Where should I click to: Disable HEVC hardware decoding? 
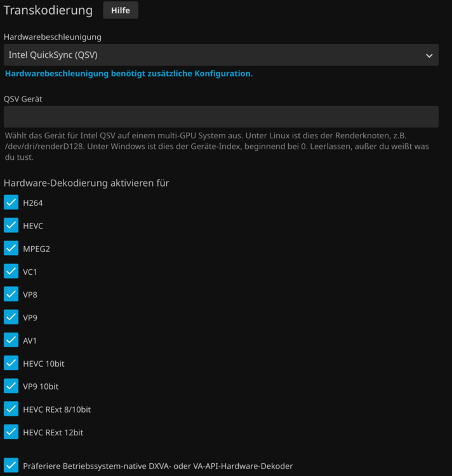point(11,225)
